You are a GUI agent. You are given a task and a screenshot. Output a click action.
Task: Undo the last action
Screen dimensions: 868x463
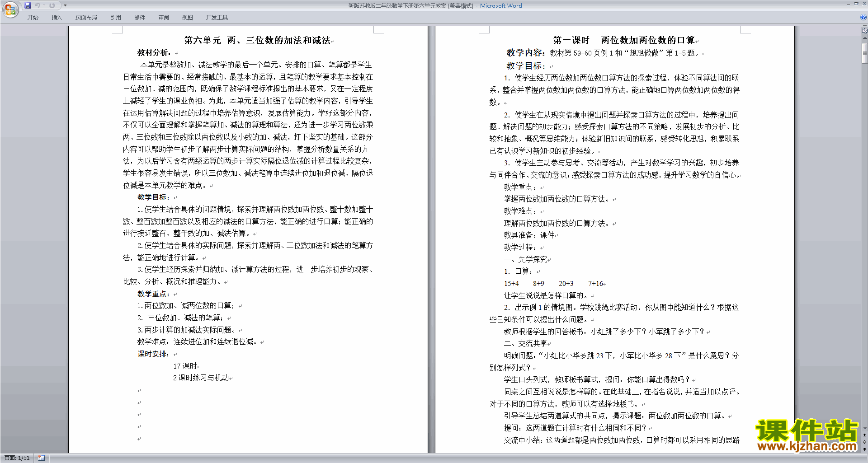38,5
